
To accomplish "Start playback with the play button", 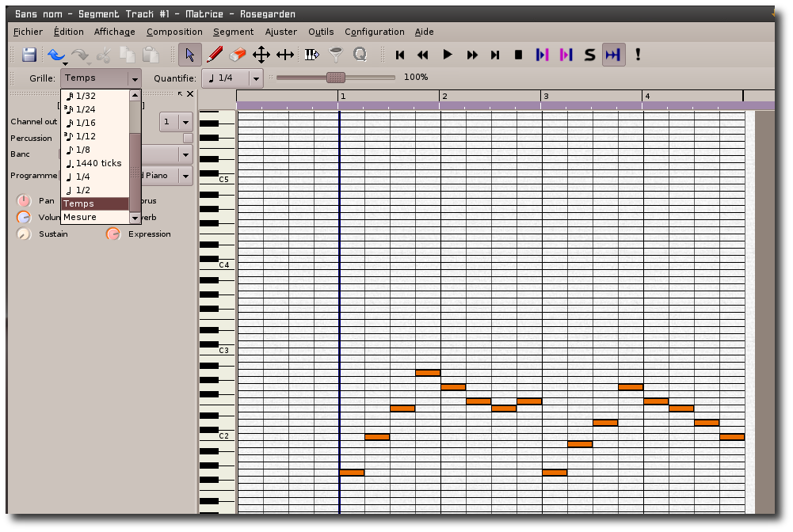I will click(x=448, y=55).
